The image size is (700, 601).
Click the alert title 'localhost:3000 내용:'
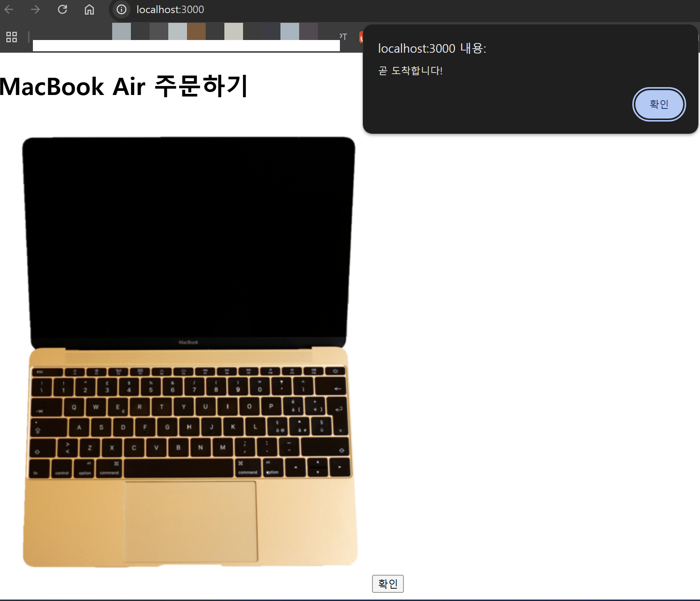[x=432, y=48]
